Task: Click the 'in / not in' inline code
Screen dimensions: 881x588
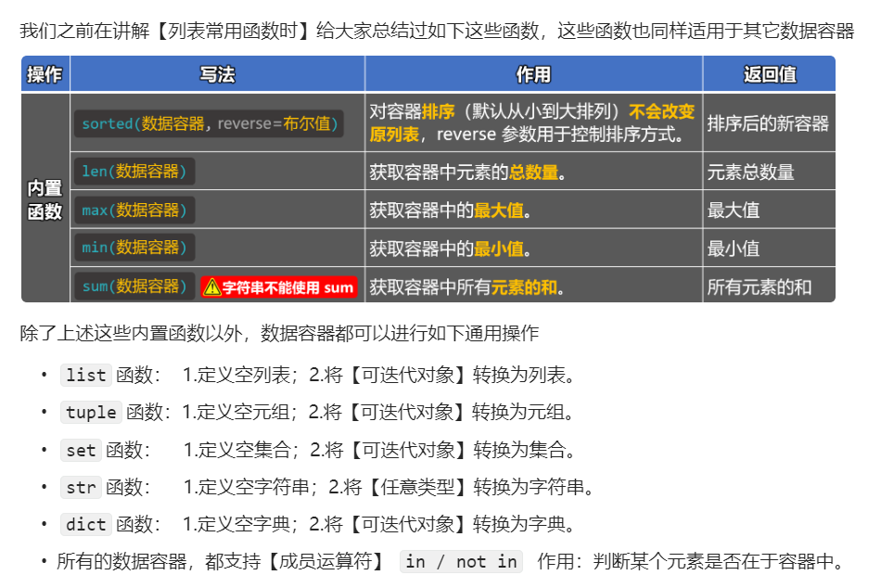Action: pos(461,561)
